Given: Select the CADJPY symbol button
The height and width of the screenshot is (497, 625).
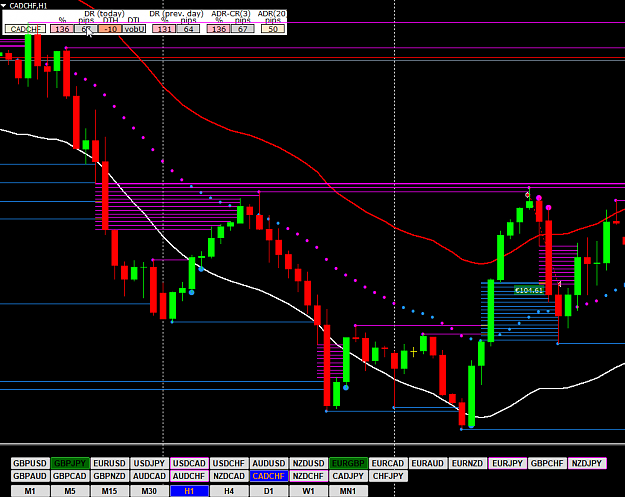Looking at the screenshot, I should 348,476.
